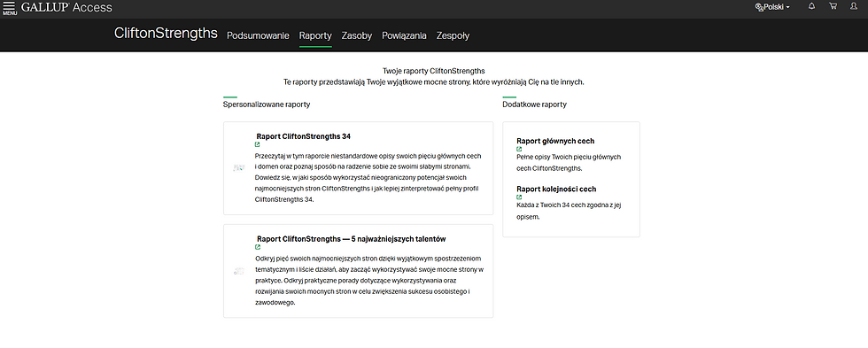Click the Gallup Access logo

(x=66, y=7)
